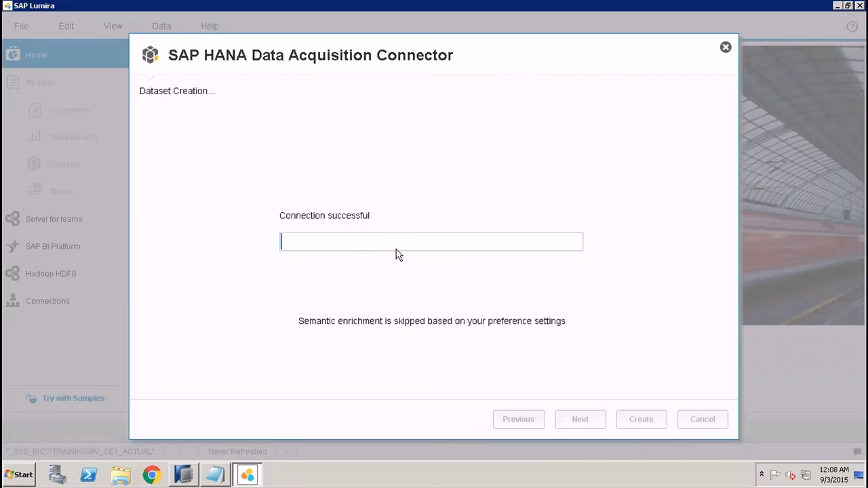This screenshot has height=488, width=868.
Task: Open the Windows Start button
Action: [x=18, y=474]
